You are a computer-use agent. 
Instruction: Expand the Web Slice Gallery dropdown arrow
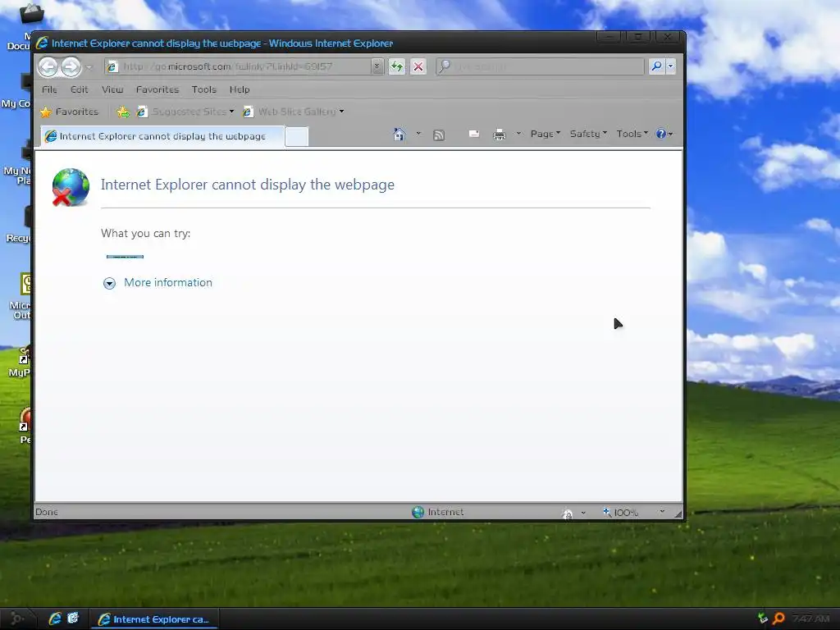(342, 112)
